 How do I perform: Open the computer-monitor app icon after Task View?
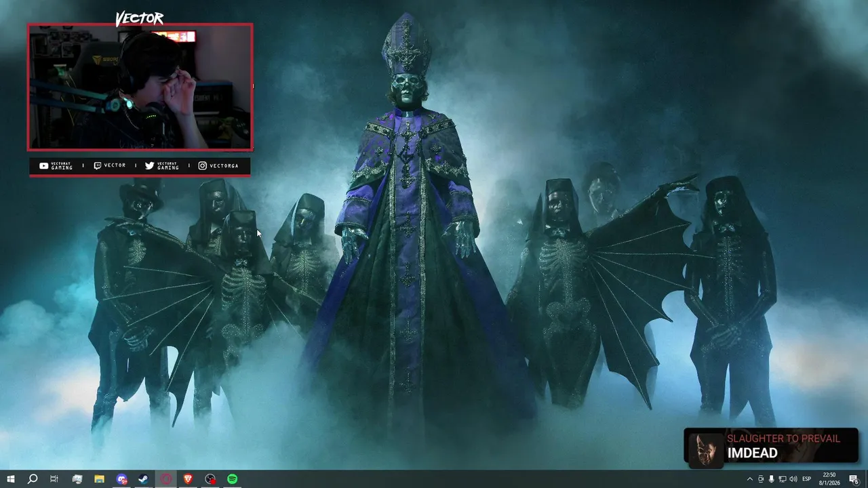pyautogui.click(x=77, y=479)
